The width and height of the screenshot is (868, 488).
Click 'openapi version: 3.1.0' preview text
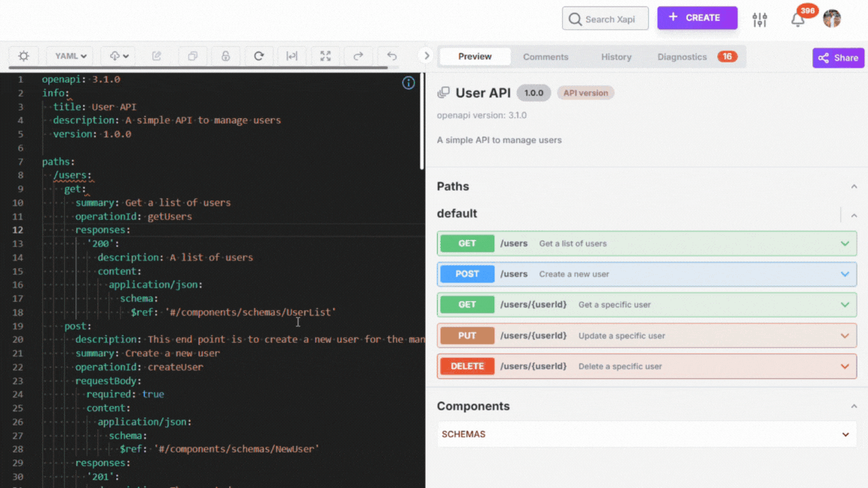481,115
